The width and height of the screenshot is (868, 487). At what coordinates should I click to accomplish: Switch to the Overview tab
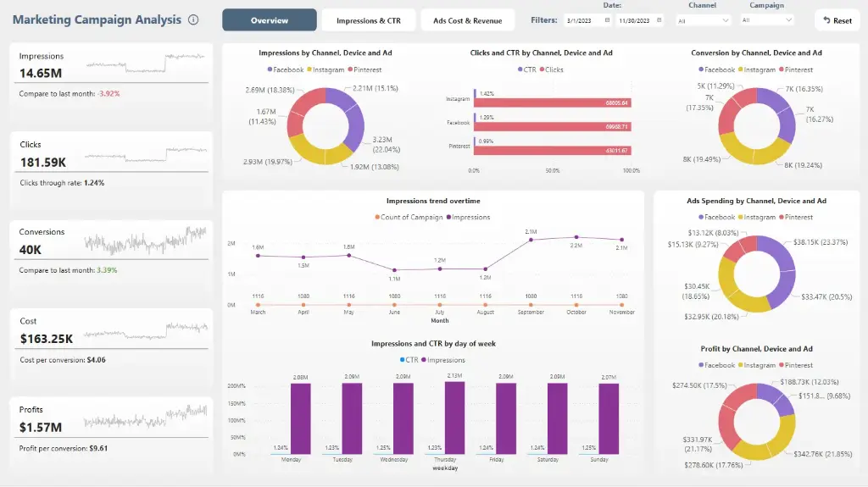point(270,20)
